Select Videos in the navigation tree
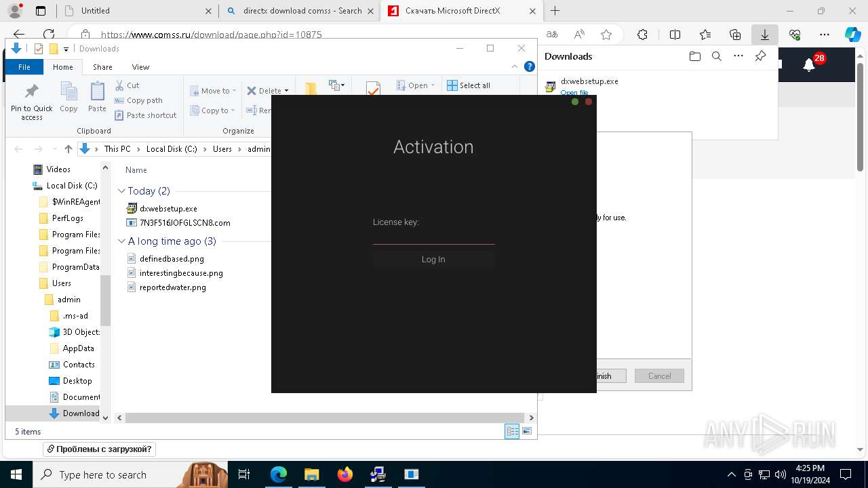The image size is (868, 488). [x=58, y=169]
